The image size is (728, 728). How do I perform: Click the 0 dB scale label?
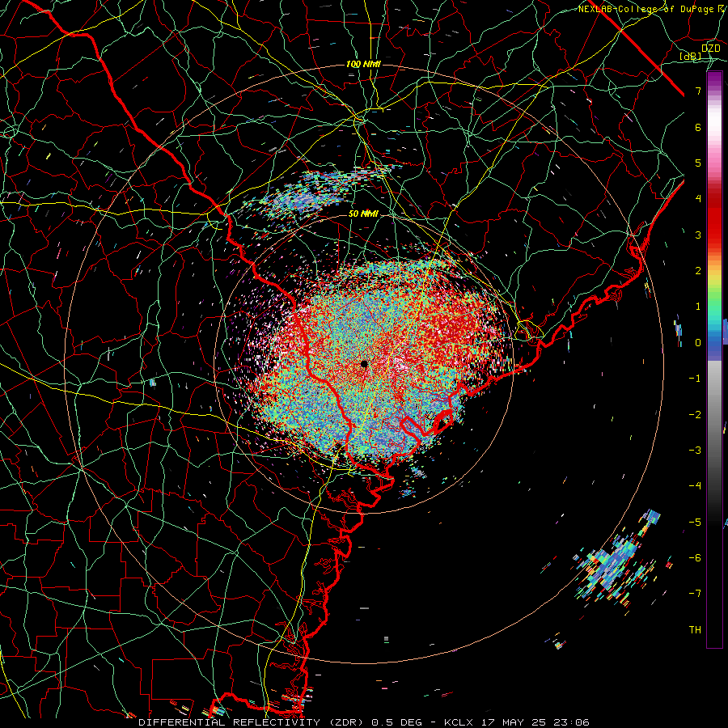point(698,343)
